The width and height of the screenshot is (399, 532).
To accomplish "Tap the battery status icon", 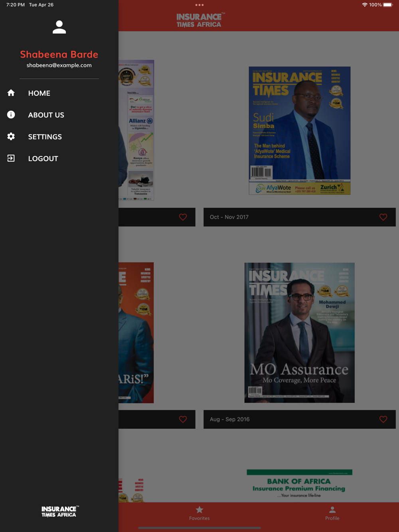I will coord(388,5).
